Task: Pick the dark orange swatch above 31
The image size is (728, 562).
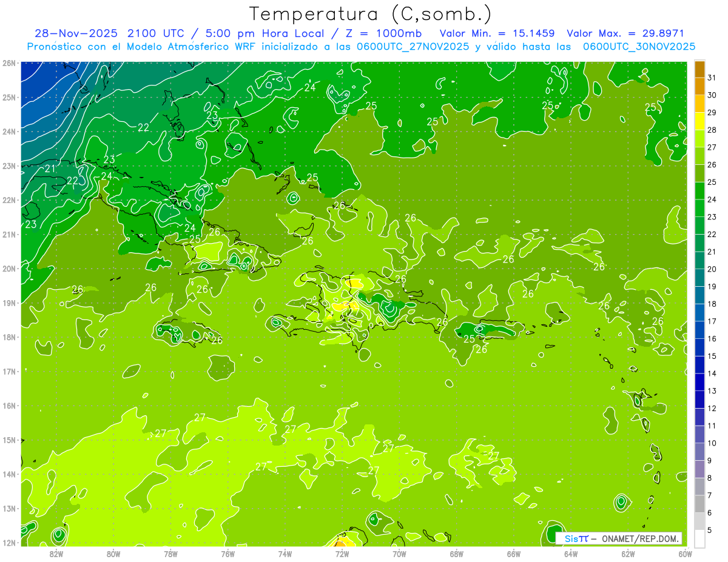Action: point(700,69)
